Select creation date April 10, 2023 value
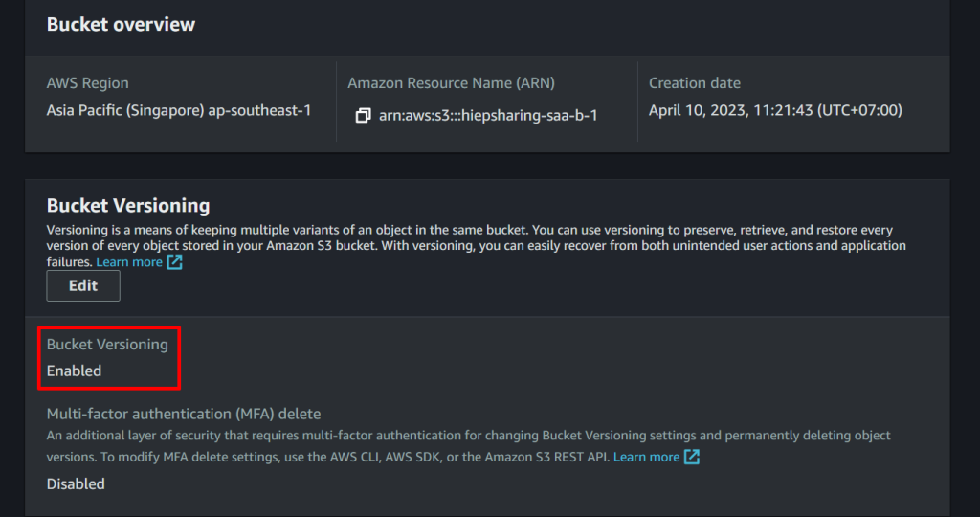Image resolution: width=980 pixels, height=517 pixels. [775, 111]
